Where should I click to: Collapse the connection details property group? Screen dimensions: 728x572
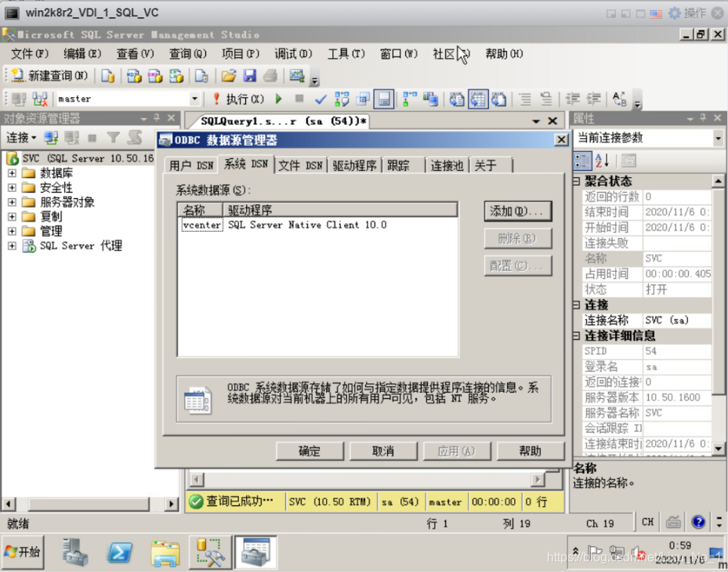(x=577, y=335)
